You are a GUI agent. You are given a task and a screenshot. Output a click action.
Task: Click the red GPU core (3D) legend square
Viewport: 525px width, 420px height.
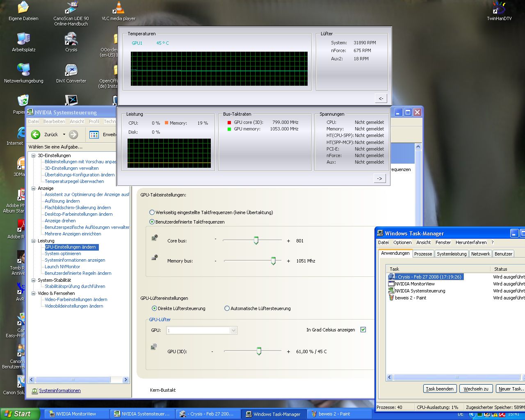(x=229, y=122)
